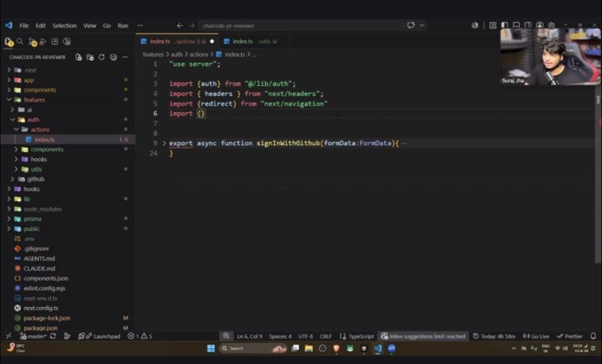Click Inline suggestions limit reached status
This screenshot has width=602, height=364.
(423, 336)
